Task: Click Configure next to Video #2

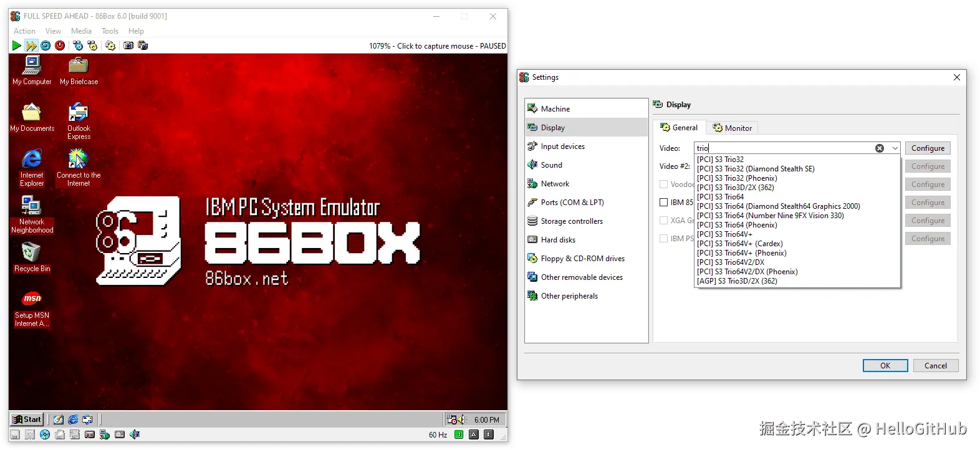Action: click(928, 166)
